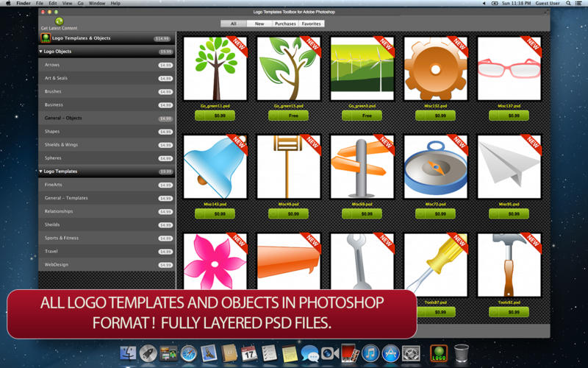
Task: Select the Sports & Fitness category
Action: (107, 238)
